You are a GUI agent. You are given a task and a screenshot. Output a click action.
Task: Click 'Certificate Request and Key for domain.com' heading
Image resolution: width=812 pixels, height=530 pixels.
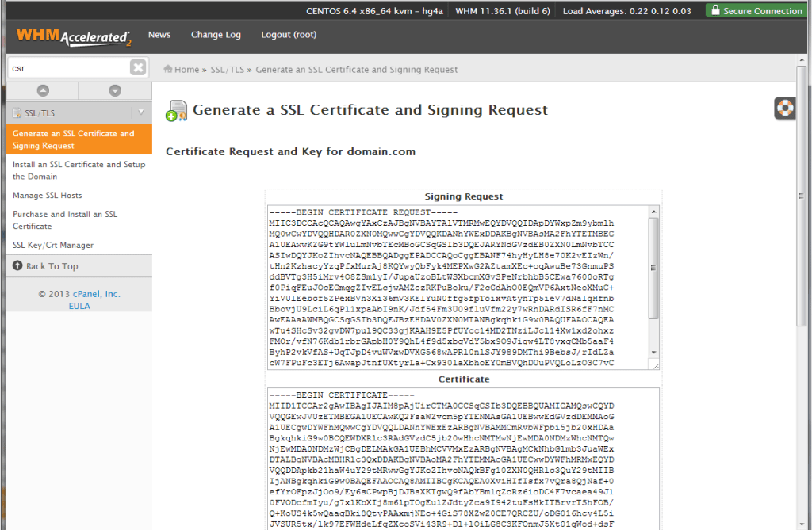[x=290, y=151]
